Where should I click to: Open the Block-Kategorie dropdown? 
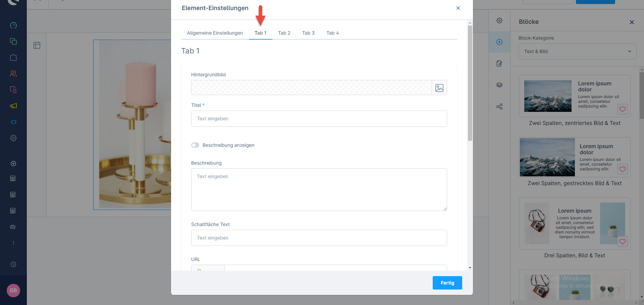point(577,51)
